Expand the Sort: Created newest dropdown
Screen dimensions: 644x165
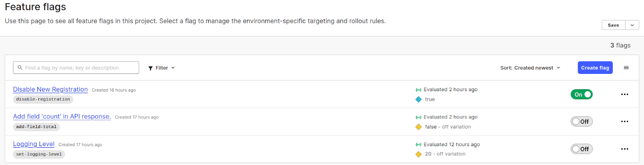coord(530,68)
